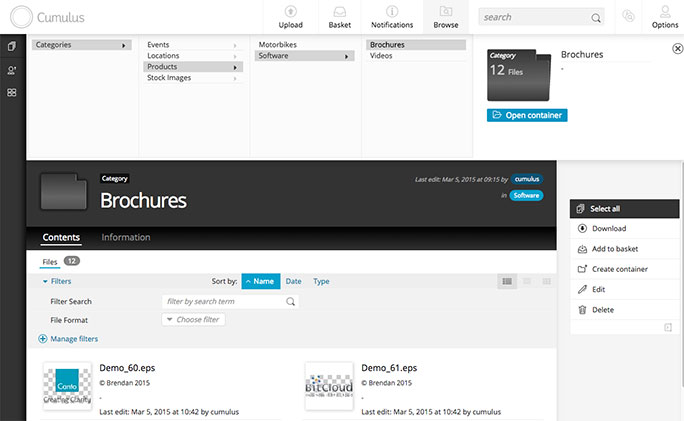Click the Download action in the side panel
This screenshot has width=684, height=421.
[608, 229]
